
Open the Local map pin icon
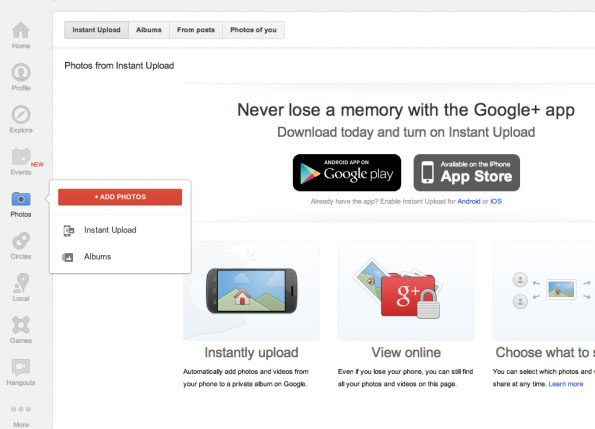(21, 283)
